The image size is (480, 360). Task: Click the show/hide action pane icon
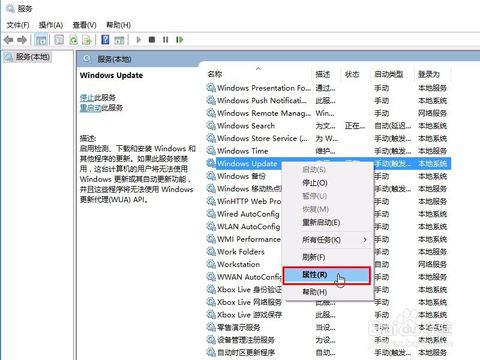[119, 40]
